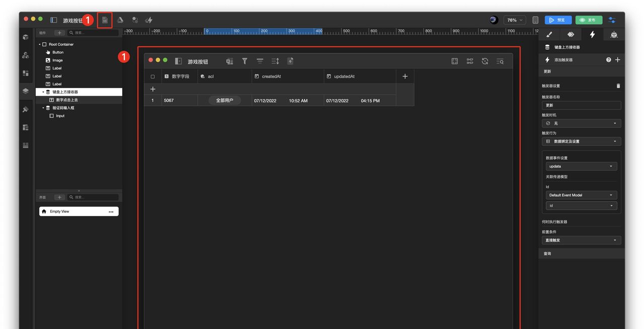The height and width of the screenshot is (329, 644).
Task: Select the 验证码输入框 tree item
Action: 63,108
